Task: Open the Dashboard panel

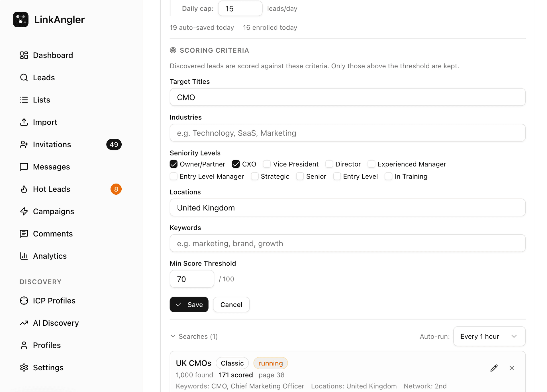Action: [53, 55]
